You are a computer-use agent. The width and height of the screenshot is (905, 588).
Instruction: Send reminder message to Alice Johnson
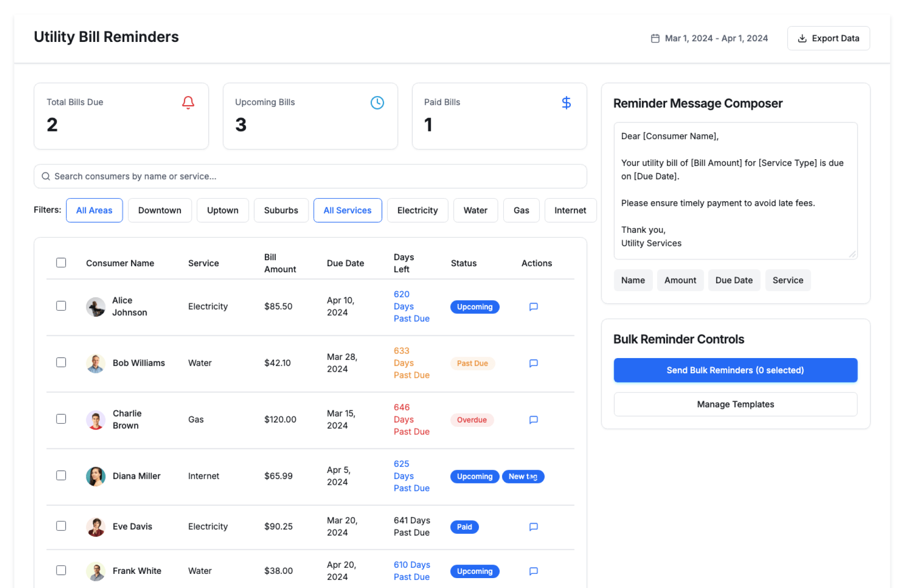[x=533, y=307]
